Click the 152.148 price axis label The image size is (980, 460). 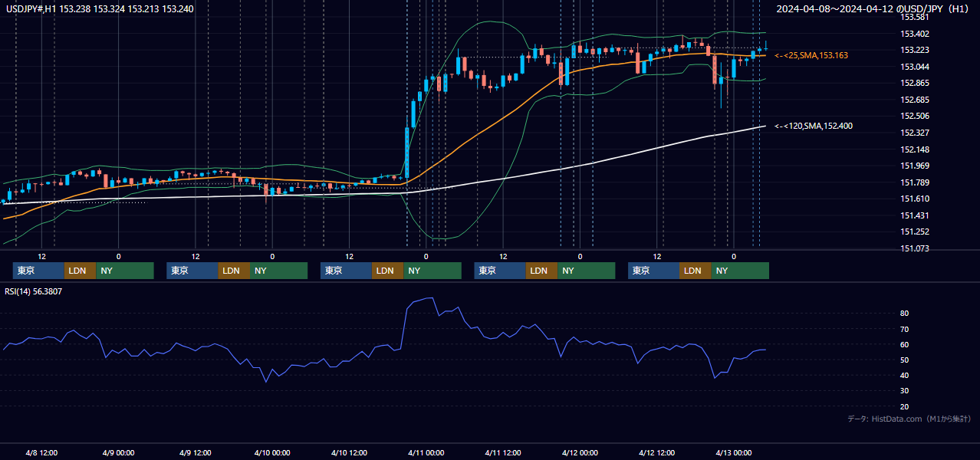click(914, 149)
